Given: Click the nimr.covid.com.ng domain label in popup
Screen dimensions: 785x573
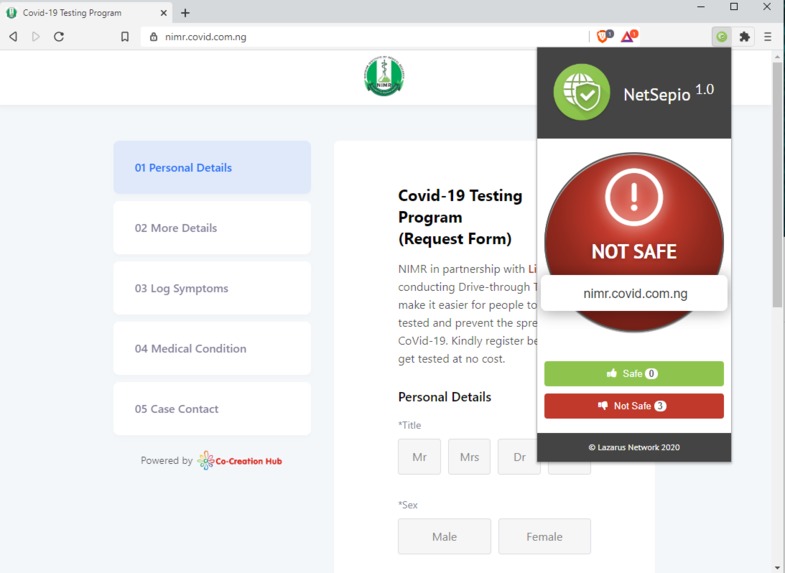Looking at the screenshot, I should [635, 293].
